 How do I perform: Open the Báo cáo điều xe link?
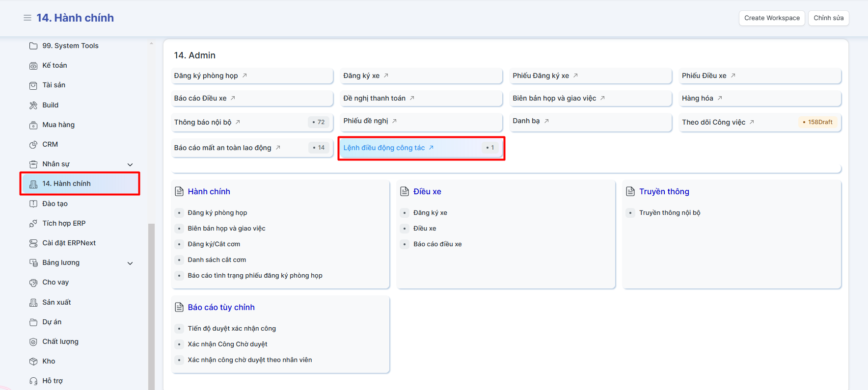(x=437, y=244)
